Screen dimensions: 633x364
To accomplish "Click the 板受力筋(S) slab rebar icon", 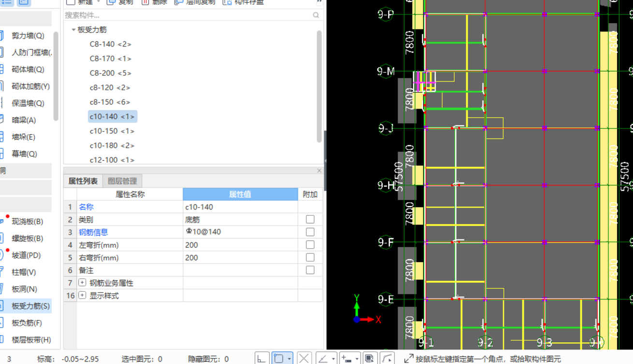I will tap(1, 306).
